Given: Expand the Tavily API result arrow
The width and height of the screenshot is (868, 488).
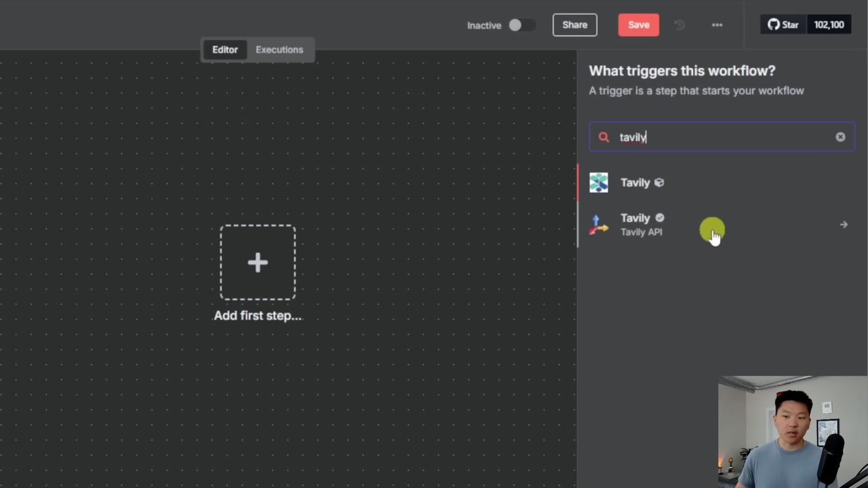Looking at the screenshot, I should click(x=843, y=225).
